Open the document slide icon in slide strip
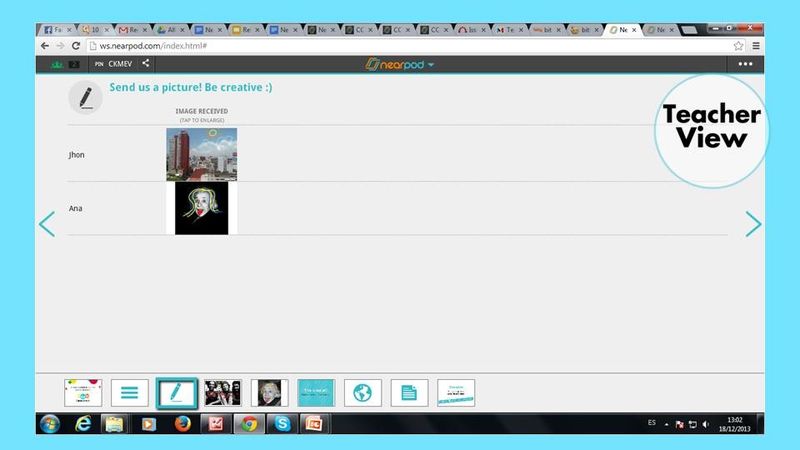800x450 pixels. (x=409, y=392)
